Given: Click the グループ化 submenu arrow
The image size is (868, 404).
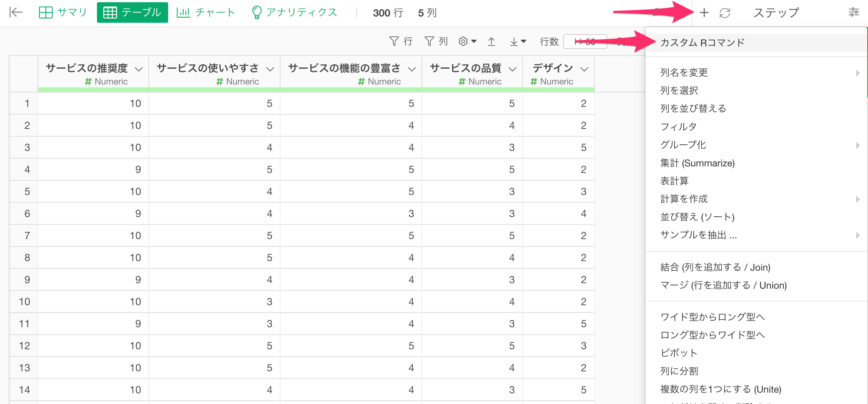Looking at the screenshot, I should pyautogui.click(x=858, y=145).
